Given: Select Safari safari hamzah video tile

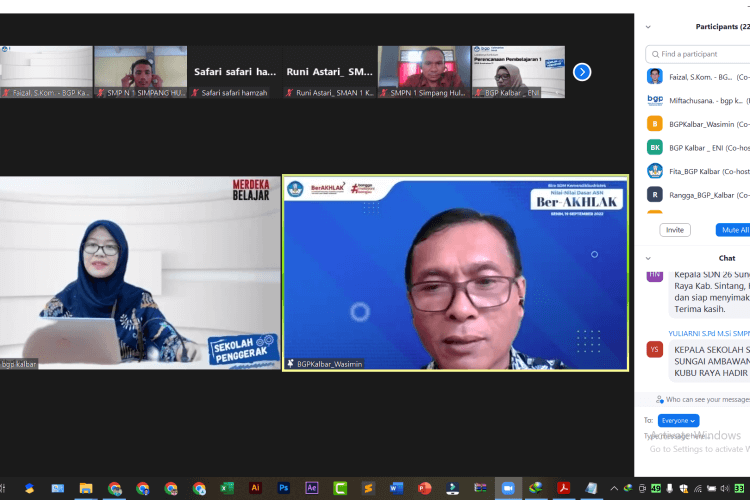Looking at the screenshot, I should point(234,72).
